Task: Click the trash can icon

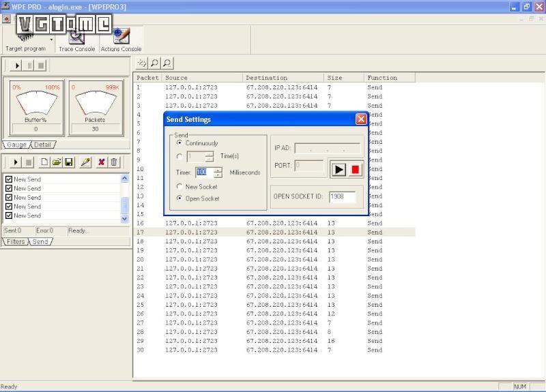Action: click(x=114, y=162)
